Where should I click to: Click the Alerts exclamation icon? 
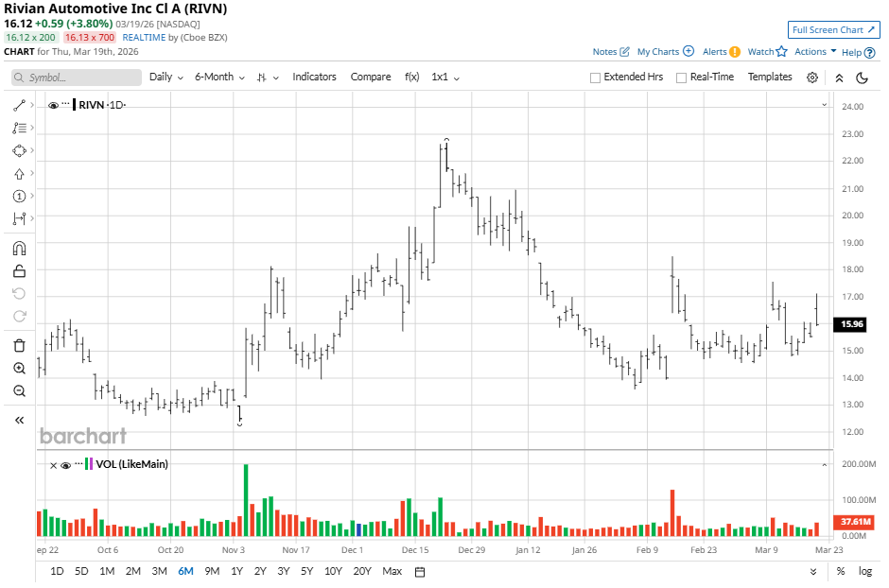pyautogui.click(x=735, y=52)
